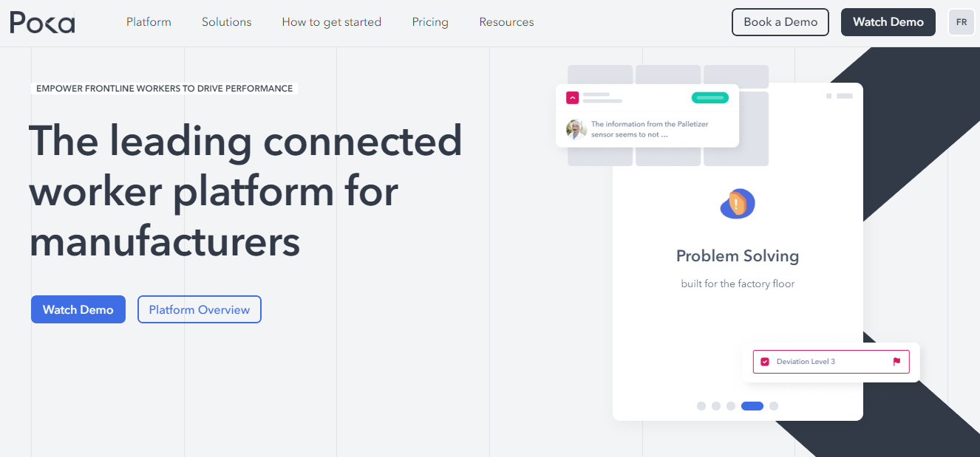This screenshot has height=457, width=980.
Task: Select the first carousel dot
Action: coord(701,406)
